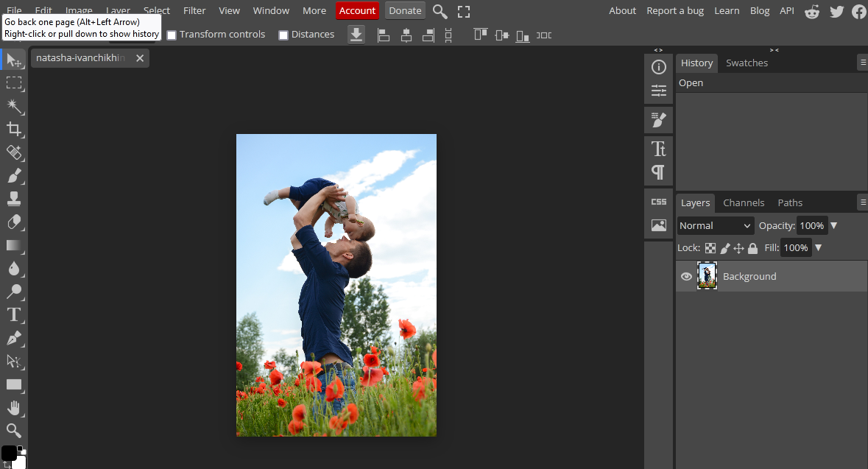The height and width of the screenshot is (469, 868).
Task: Click the align left edges icon
Action: 383,35
